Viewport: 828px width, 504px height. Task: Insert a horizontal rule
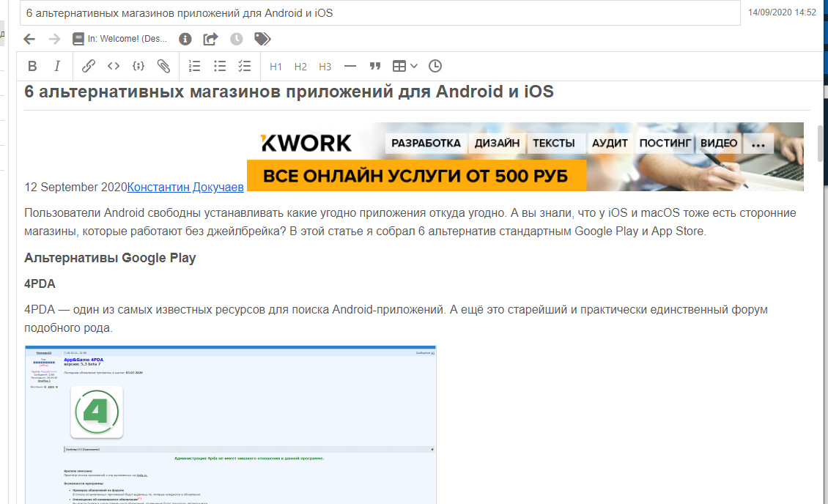350,67
